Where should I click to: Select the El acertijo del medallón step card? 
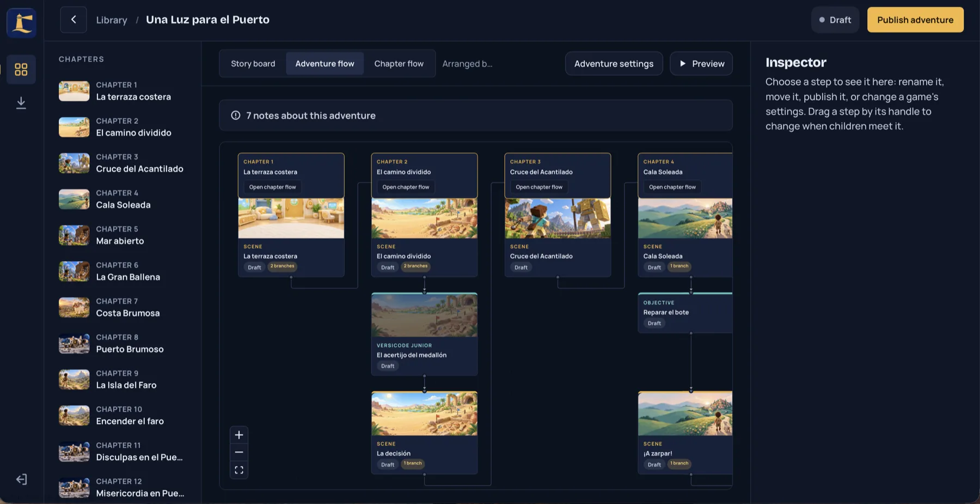[424, 334]
